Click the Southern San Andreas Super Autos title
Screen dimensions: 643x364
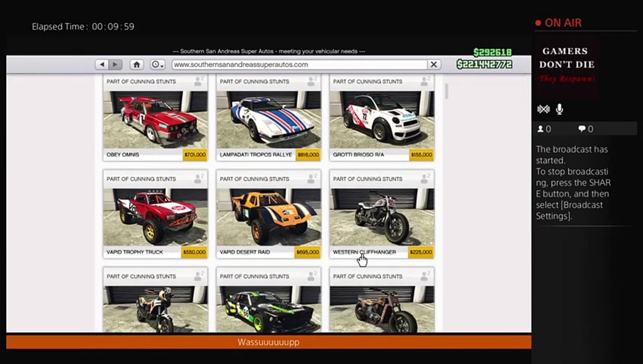coord(268,51)
